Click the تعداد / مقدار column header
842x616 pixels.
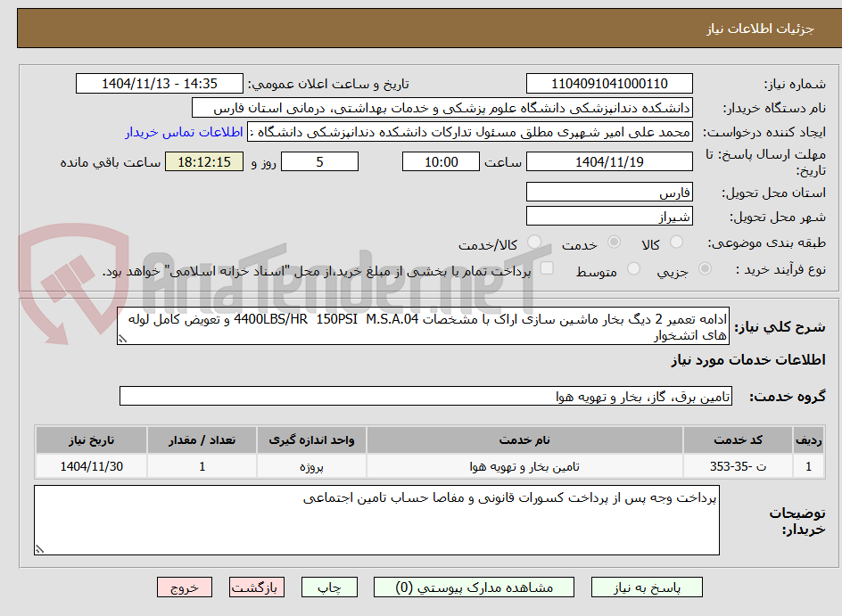click(x=202, y=440)
